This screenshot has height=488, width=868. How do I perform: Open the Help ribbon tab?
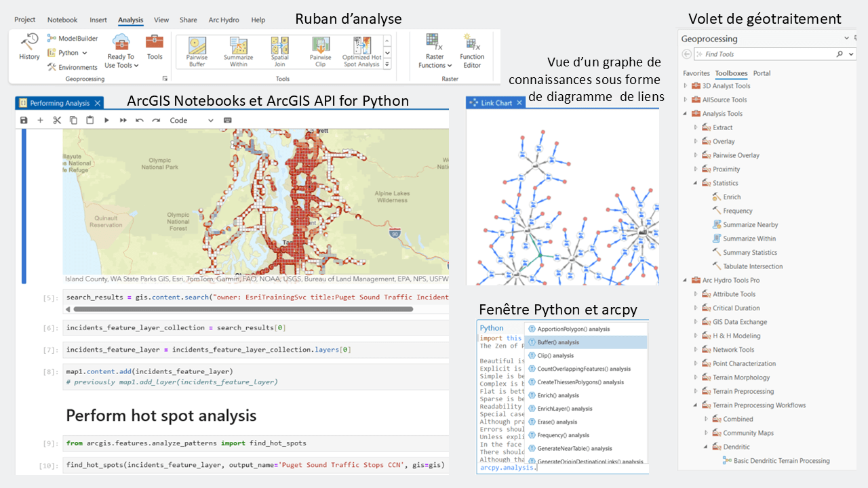pos(258,20)
